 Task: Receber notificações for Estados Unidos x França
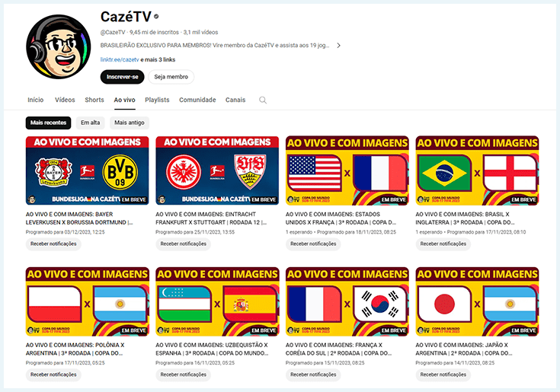pyautogui.click(x=314, y=244)
